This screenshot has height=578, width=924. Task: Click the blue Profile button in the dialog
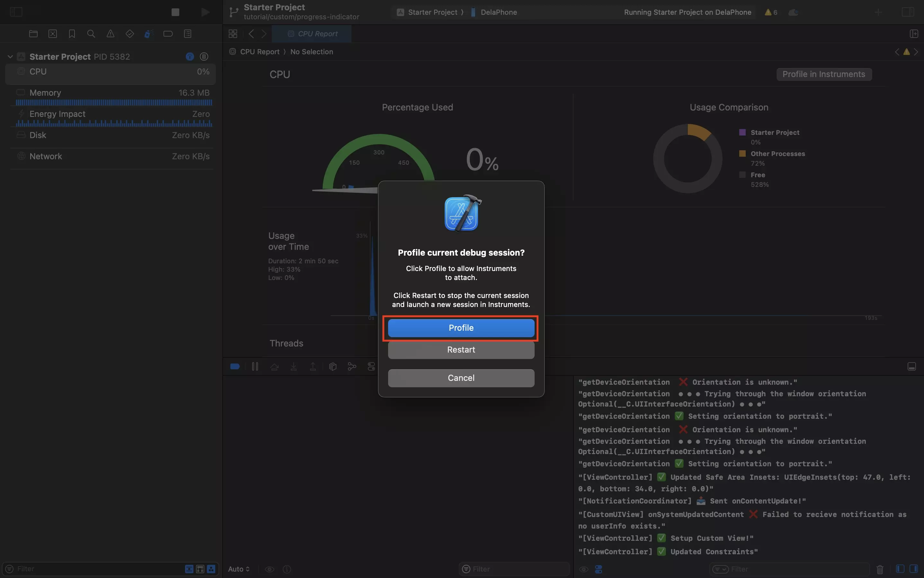461,328
